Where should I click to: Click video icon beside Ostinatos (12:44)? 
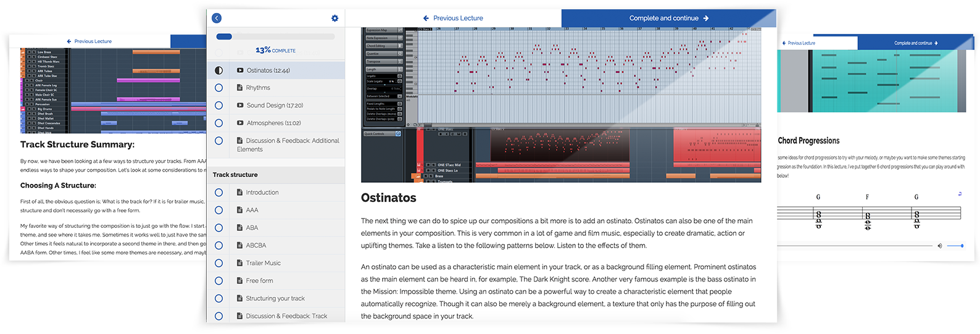[x=240, y=70]
